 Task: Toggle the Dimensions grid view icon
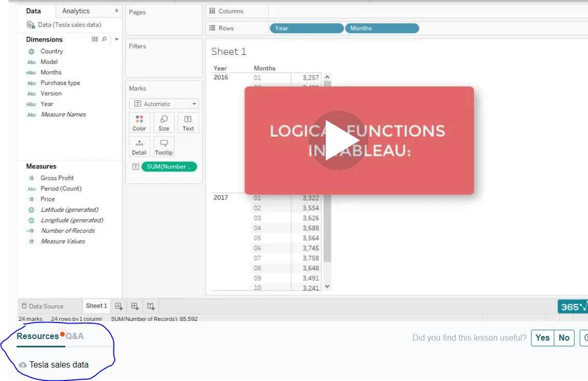[95, 39]
